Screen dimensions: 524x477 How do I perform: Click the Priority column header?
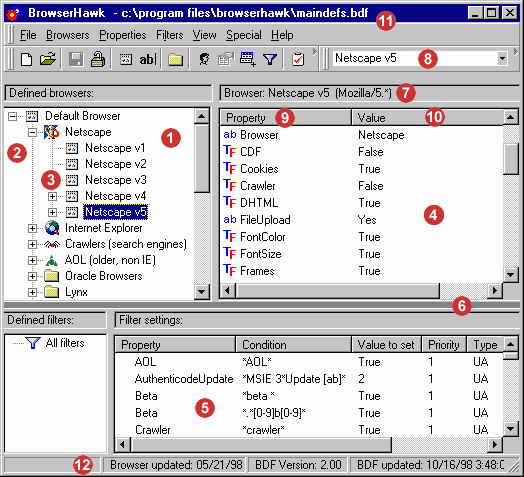pyautogui.click(x=444, y=345)
